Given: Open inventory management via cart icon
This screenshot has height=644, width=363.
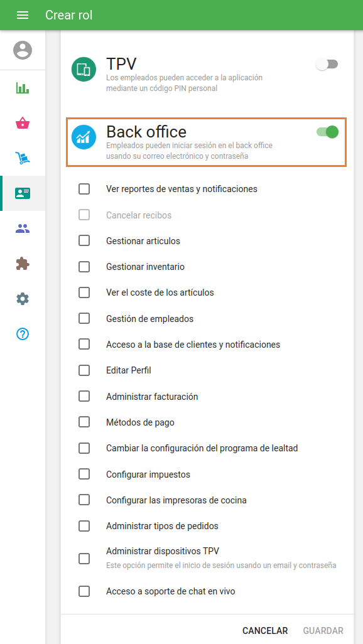Looking at the screenshot, I should (23, 158).
